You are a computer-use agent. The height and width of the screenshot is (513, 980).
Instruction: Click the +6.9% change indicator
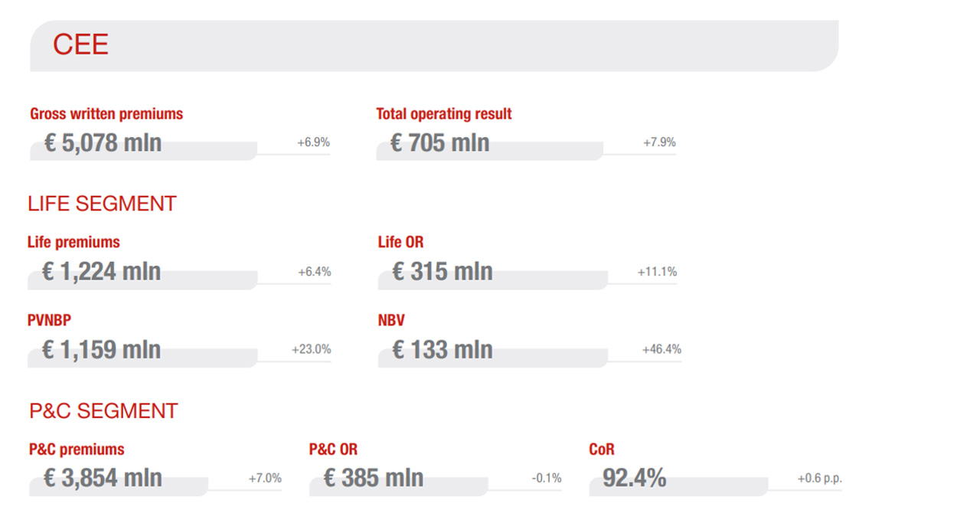(x=313, y=142)
